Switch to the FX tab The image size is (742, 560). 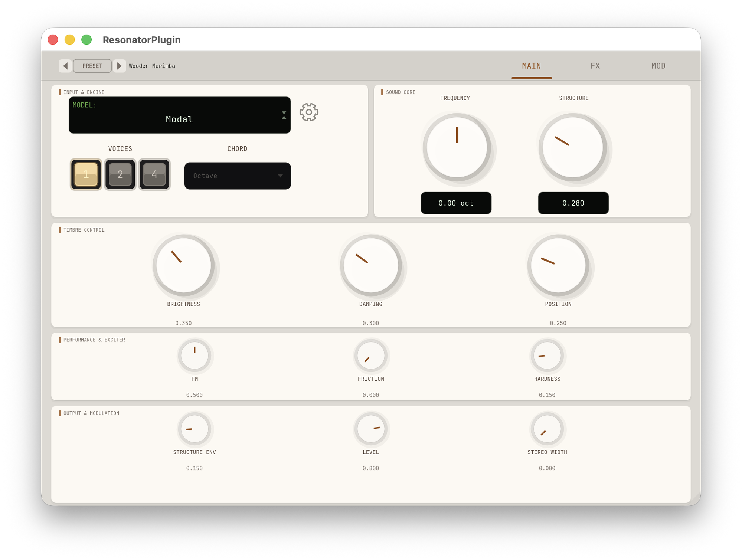click(595, 66)
